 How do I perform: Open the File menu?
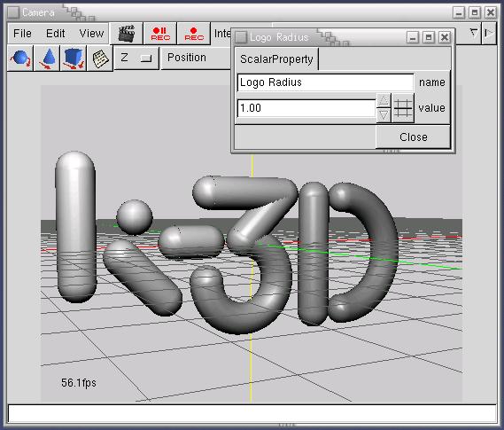(22, 34)
